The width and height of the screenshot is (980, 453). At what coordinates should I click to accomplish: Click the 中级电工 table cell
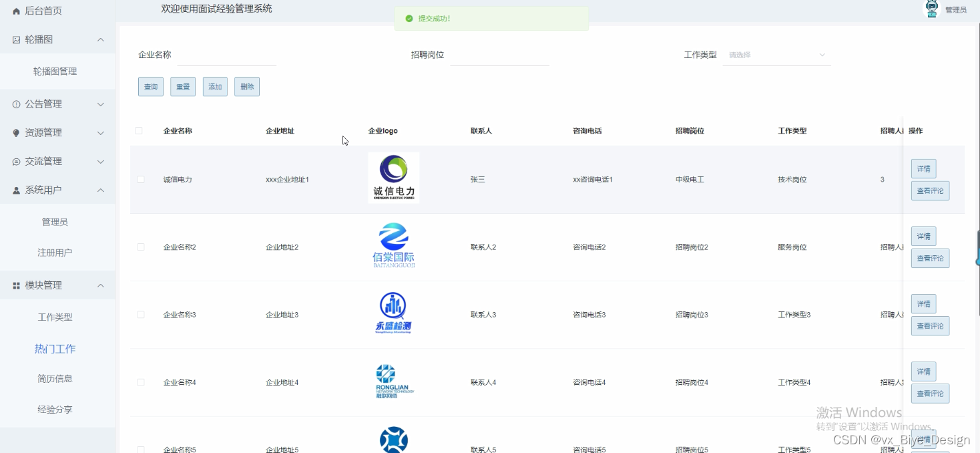coord(690,180)
